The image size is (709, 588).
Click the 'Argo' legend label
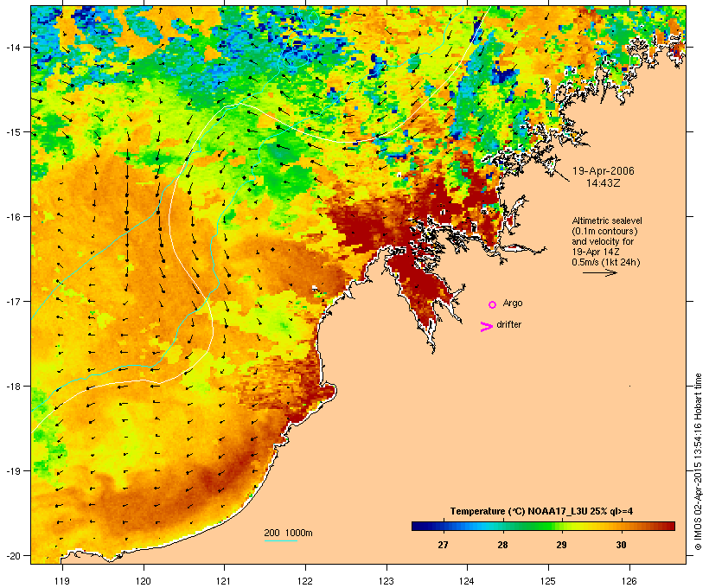pyautogui.click(x=513, y=303)
